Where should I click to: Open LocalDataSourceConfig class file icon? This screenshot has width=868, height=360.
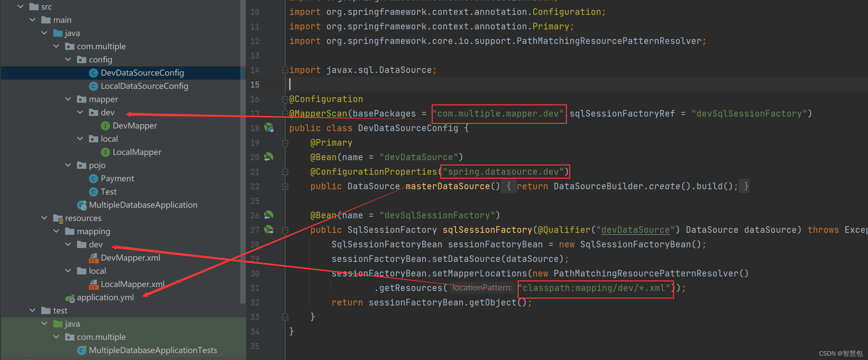(93, 86)
